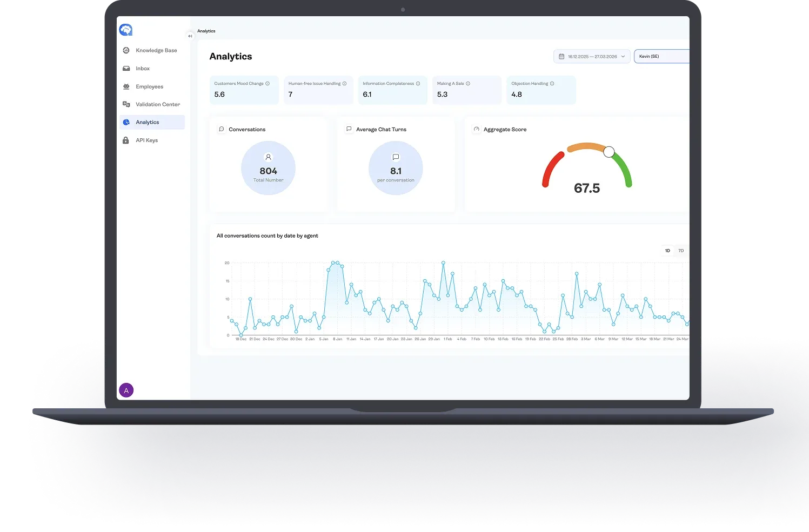Click the Knowledge Base sidebar icon
The height and width of the screenshot is (532, 809).
(126, 50)
